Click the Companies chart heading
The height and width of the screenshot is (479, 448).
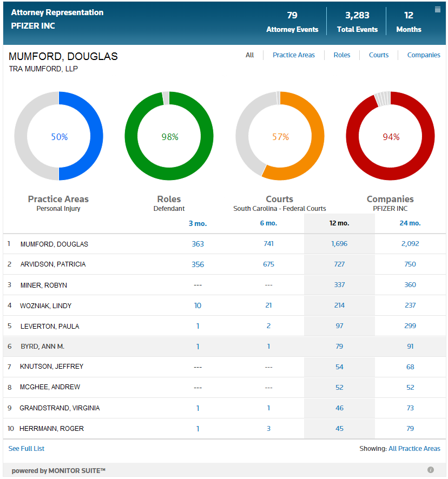[x=390, y=199]
